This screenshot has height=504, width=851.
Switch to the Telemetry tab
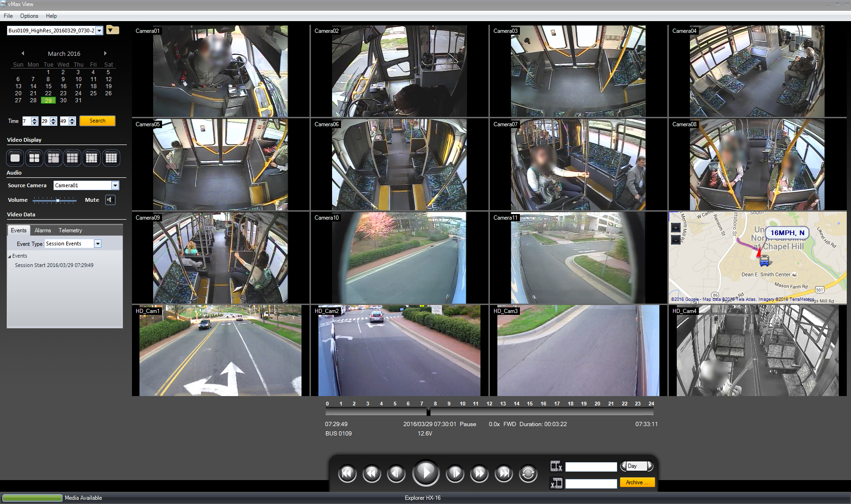click(70, 230)
